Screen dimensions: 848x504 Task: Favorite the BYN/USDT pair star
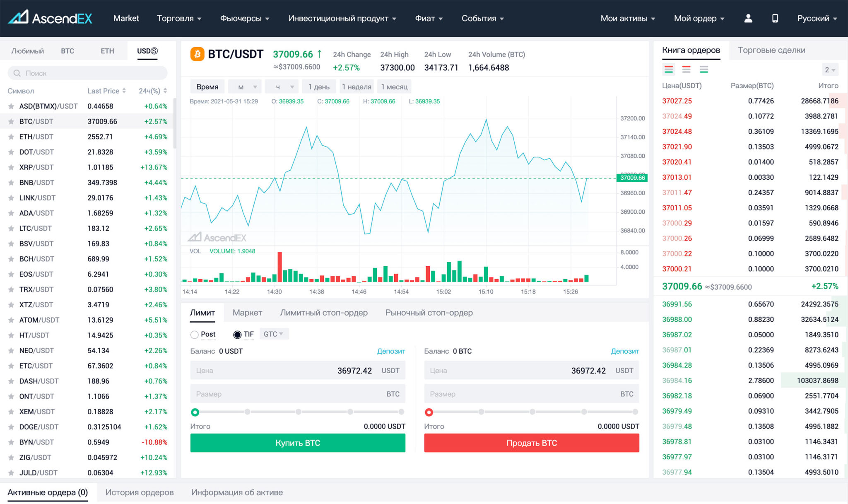(x=11, y=442)
